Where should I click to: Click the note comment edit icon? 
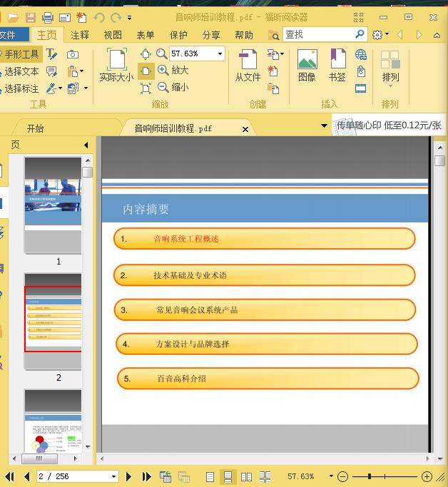tap(51, 71)
